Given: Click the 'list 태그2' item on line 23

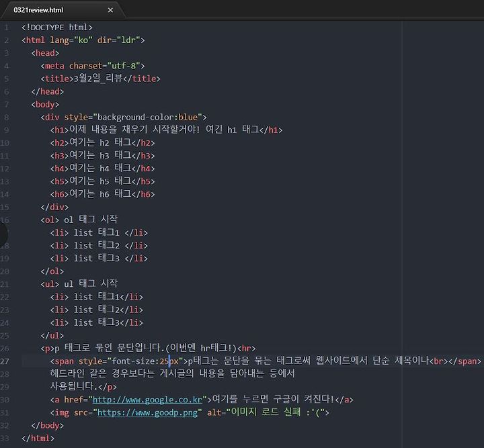Looking at the screenshot, I should (x=97, y=310).
